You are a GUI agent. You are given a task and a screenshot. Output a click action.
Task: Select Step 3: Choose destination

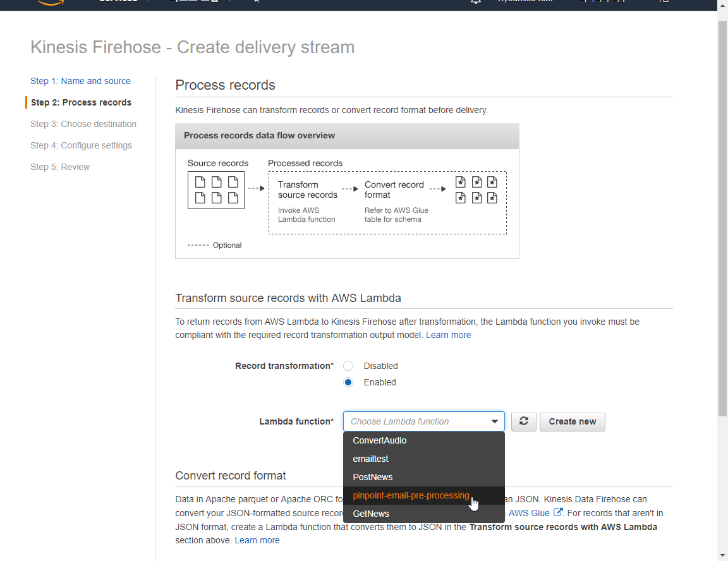83,124
